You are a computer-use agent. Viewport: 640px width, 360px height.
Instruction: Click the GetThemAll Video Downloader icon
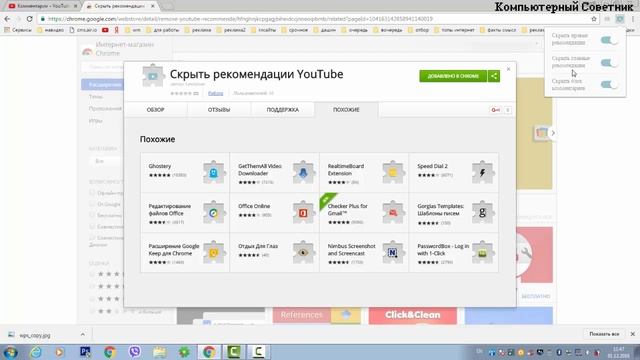[x=303, y=172]
